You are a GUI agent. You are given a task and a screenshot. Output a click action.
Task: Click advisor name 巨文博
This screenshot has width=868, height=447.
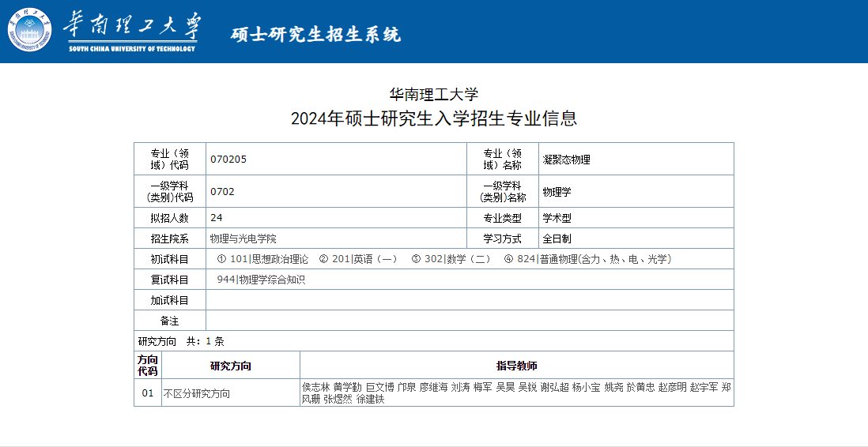[x=380, y=387]
